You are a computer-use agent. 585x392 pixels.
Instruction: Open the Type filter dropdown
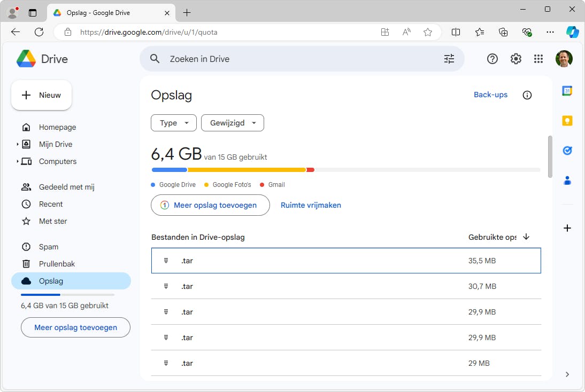tap(174, 123)
